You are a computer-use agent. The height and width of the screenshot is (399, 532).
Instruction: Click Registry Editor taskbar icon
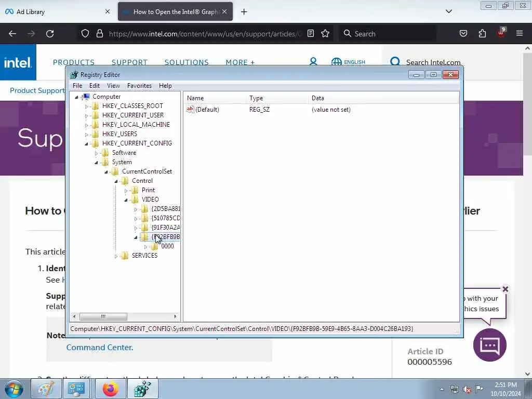142,389
